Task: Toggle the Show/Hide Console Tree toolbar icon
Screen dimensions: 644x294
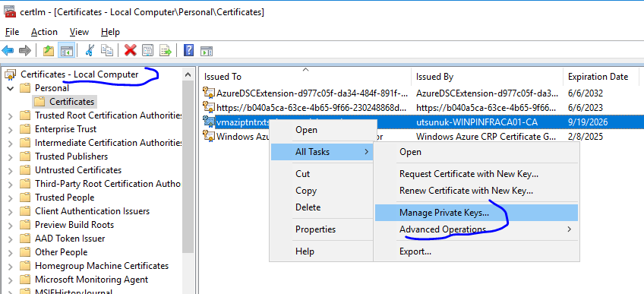Action: tap(66, 50)
